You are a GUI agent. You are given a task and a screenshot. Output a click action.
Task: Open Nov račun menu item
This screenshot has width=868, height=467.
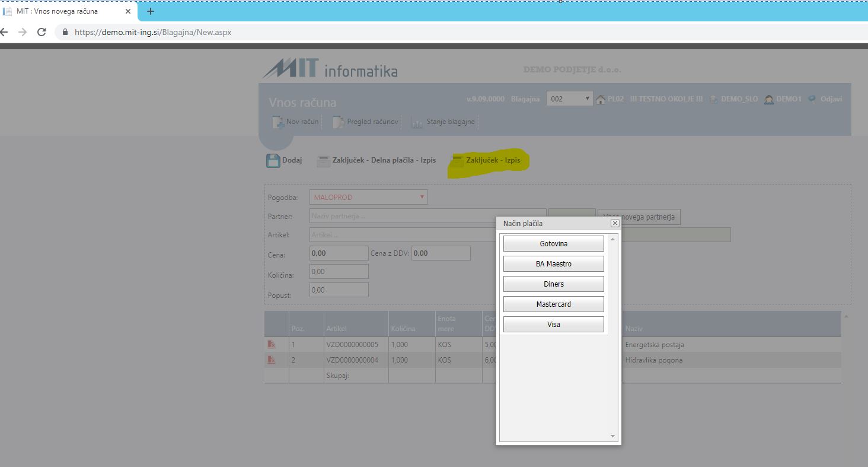(296, 122)
